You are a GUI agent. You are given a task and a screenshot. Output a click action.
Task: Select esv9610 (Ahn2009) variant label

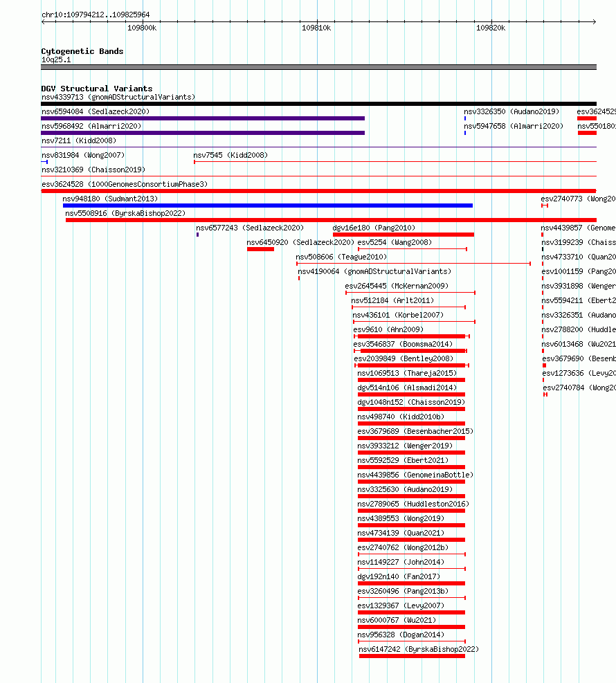tap(388, 329)
